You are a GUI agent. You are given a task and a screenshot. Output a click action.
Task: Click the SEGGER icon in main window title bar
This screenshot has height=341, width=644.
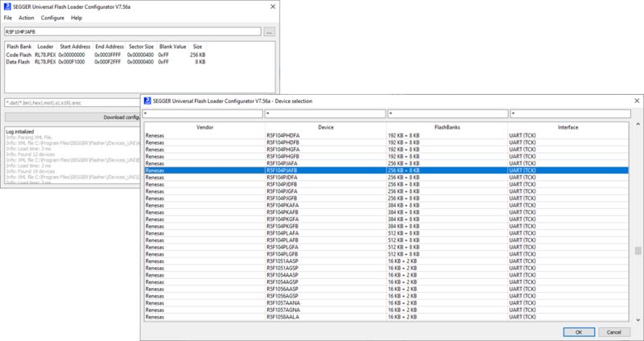click(x=7, y=6)
